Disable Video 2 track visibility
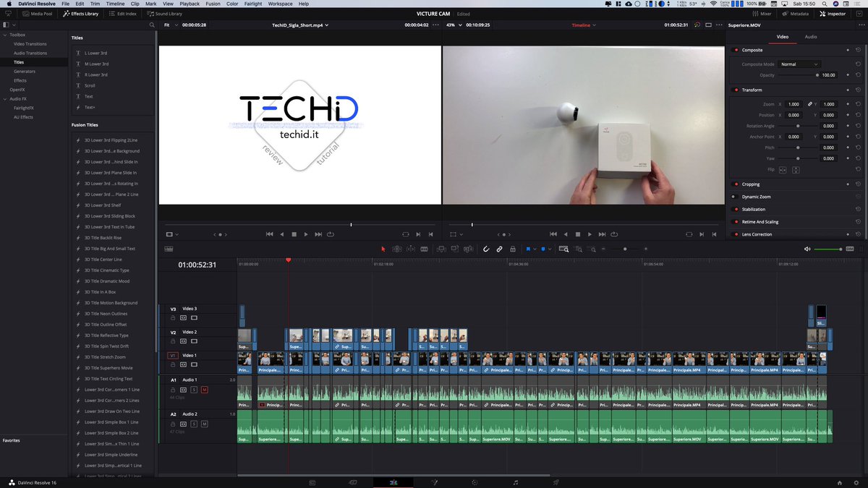This screenshot has height=488, width=868. tap(194, 341)
